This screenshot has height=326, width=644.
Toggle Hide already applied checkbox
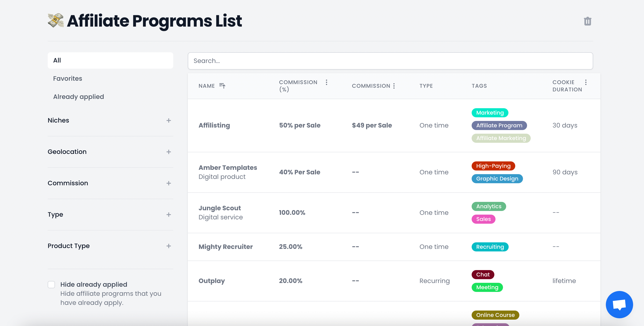[x=51, y=284]
